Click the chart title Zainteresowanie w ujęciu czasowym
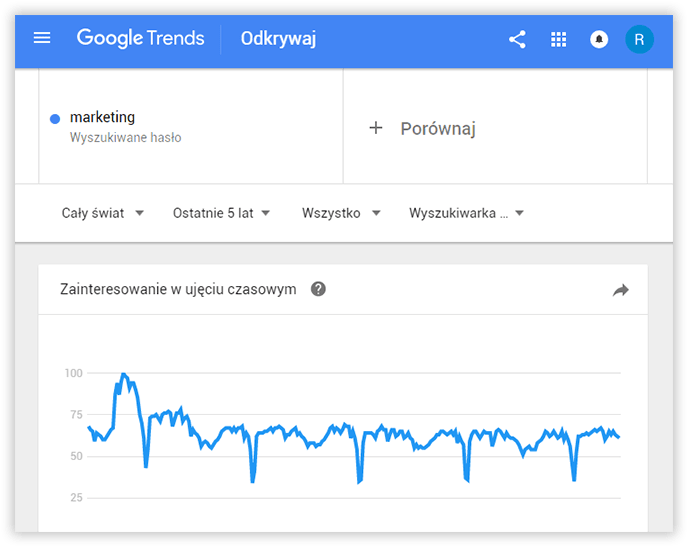The width and height of the screenshot is (688, 547). [178, 289]
